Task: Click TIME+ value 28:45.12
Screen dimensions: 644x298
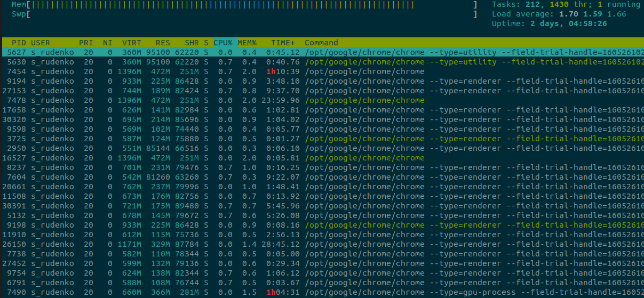Action: click(x=281, y=244)
